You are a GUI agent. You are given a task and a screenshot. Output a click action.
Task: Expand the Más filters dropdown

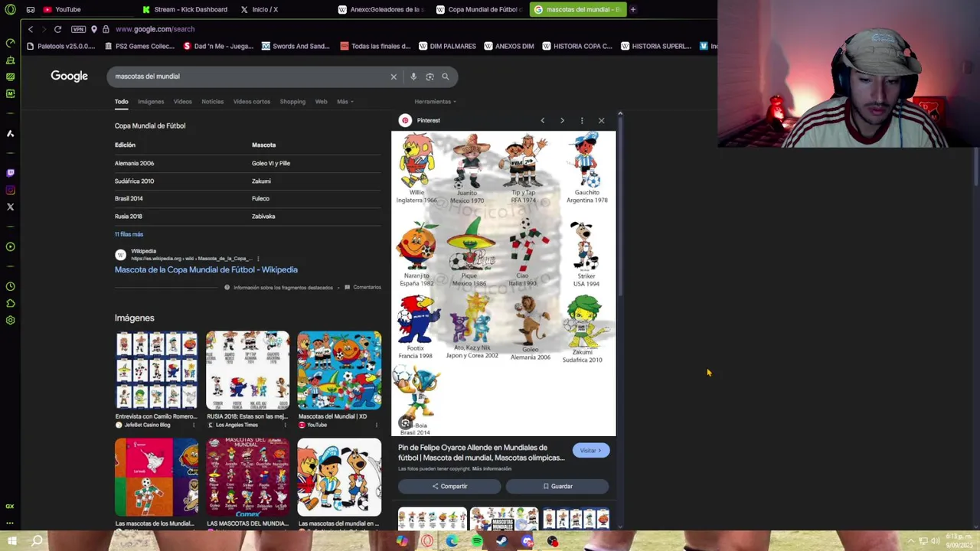click(x=344, y=102)
